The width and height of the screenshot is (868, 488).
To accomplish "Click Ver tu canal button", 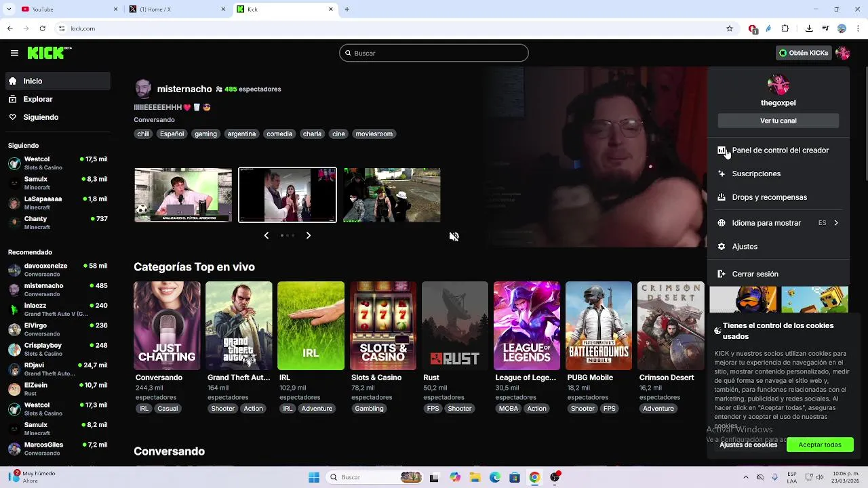I will coord(778,121).
